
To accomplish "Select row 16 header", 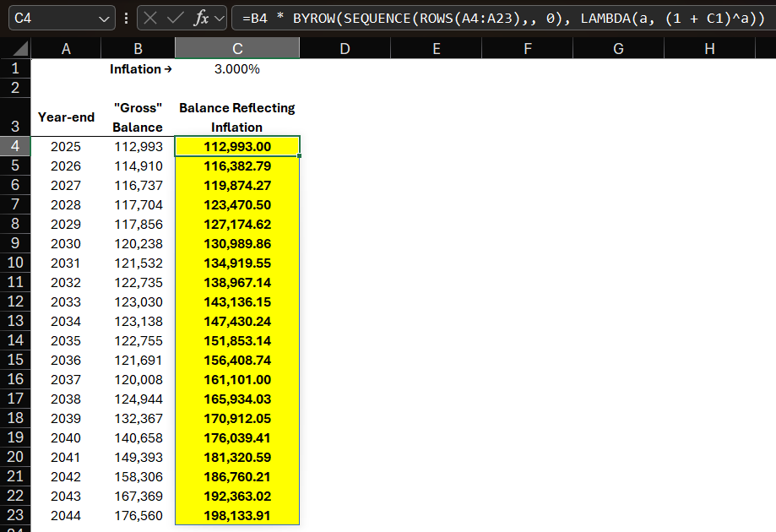I will 15,379.
